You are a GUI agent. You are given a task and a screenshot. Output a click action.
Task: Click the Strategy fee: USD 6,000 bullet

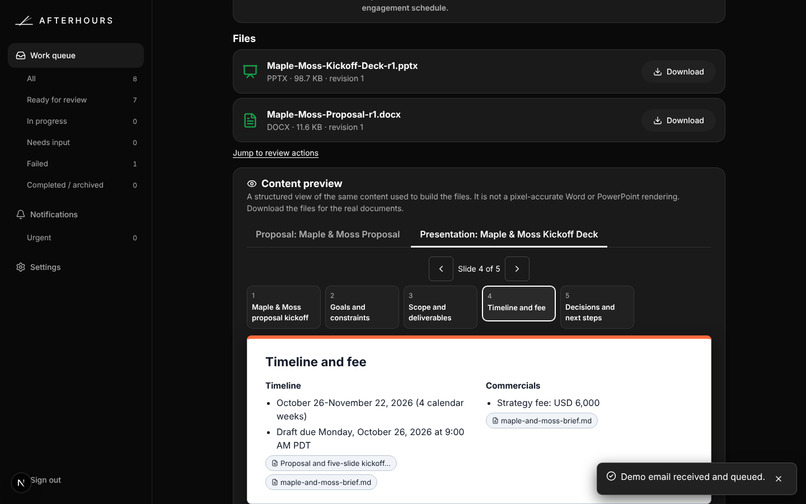[548, 403]
